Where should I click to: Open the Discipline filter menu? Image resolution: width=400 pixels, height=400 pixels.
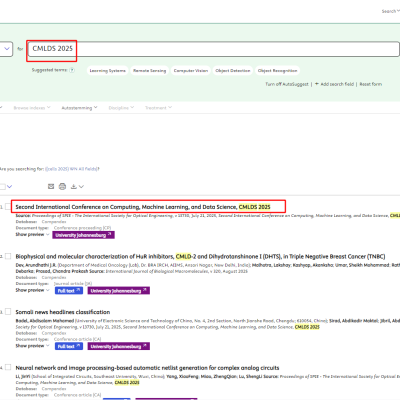[x=121, y=108]
